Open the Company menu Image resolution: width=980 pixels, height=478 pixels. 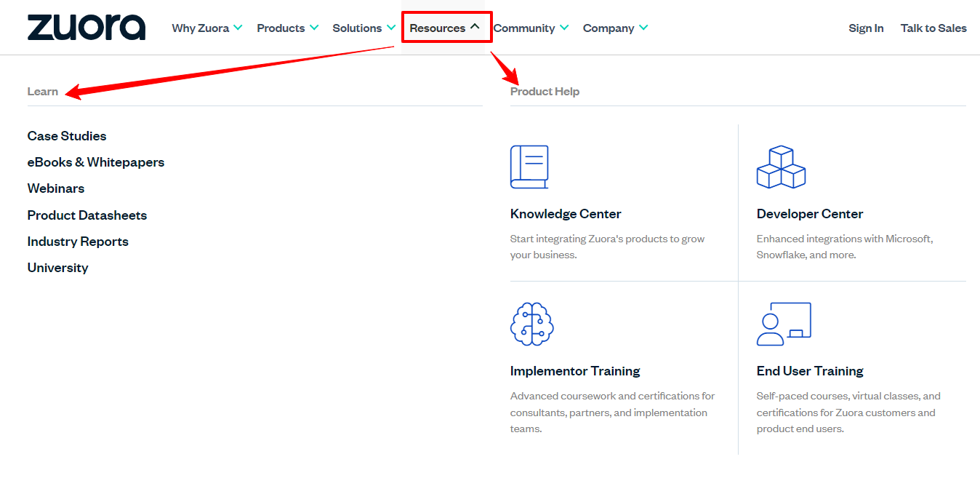615,28
